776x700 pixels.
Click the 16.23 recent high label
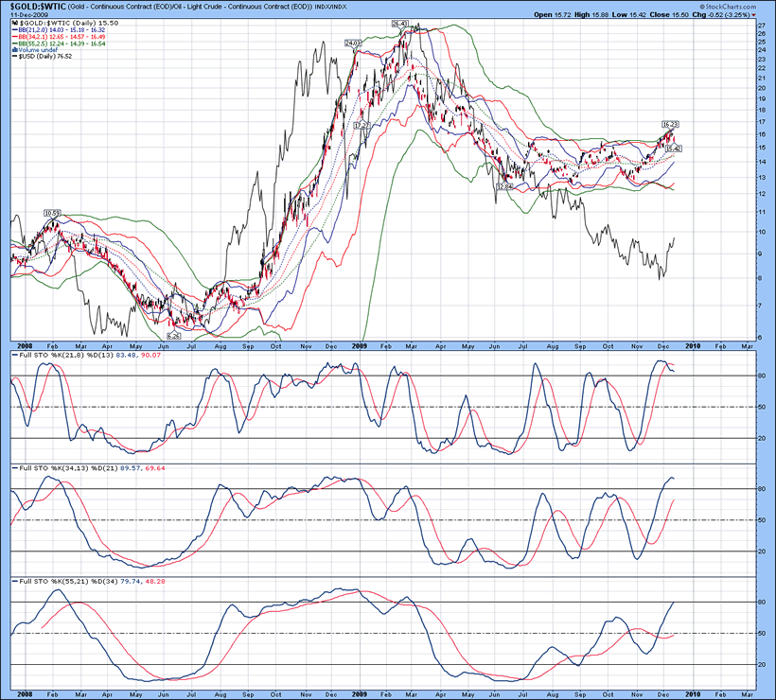tap(670, 124)
